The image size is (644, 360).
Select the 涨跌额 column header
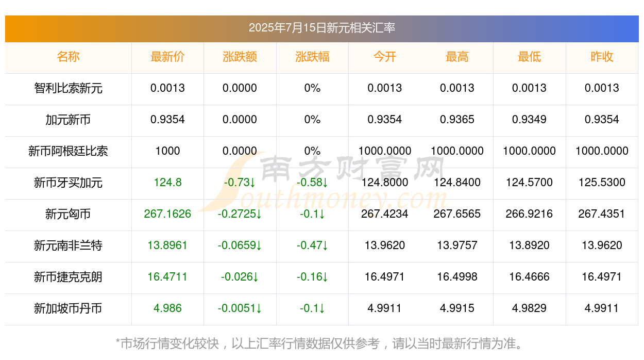tap(240, 57)
